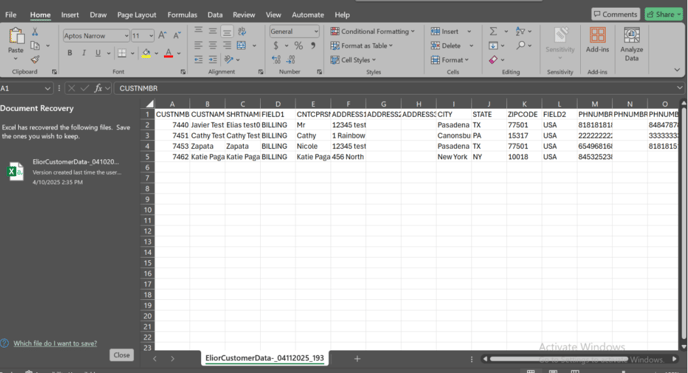Open the Format cells dropdown
Image resolution: width=688 pixels, height=373 pixels.
(450, 60)
